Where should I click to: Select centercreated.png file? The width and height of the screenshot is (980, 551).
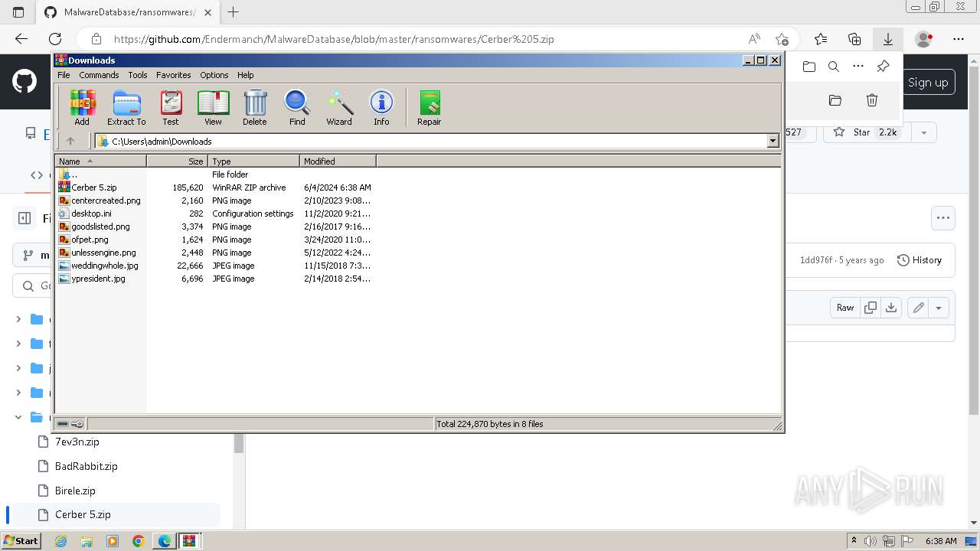tap(215, 201)
